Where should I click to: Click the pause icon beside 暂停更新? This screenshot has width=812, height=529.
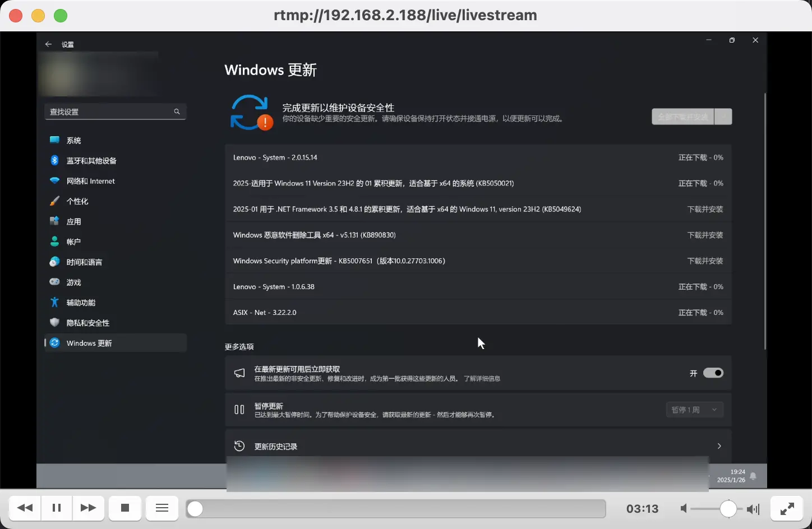(239, 410)
